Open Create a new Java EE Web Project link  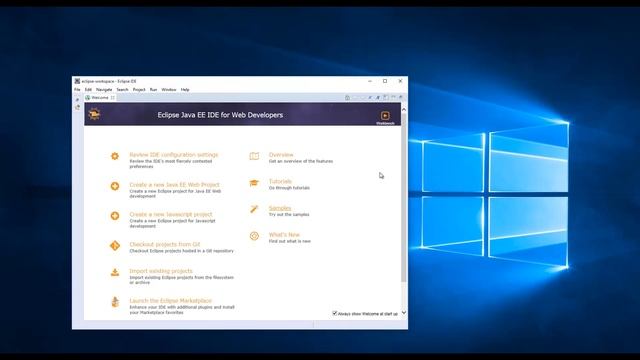174,184
